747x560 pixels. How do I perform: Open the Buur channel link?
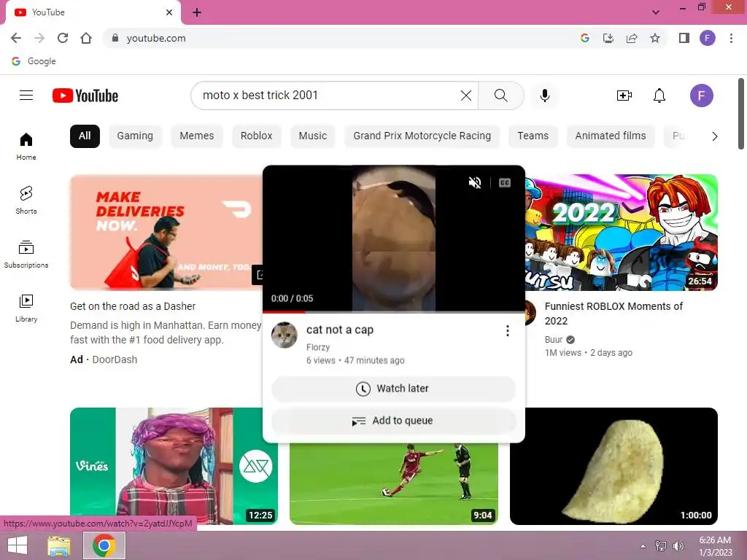(x=554, y=340)
